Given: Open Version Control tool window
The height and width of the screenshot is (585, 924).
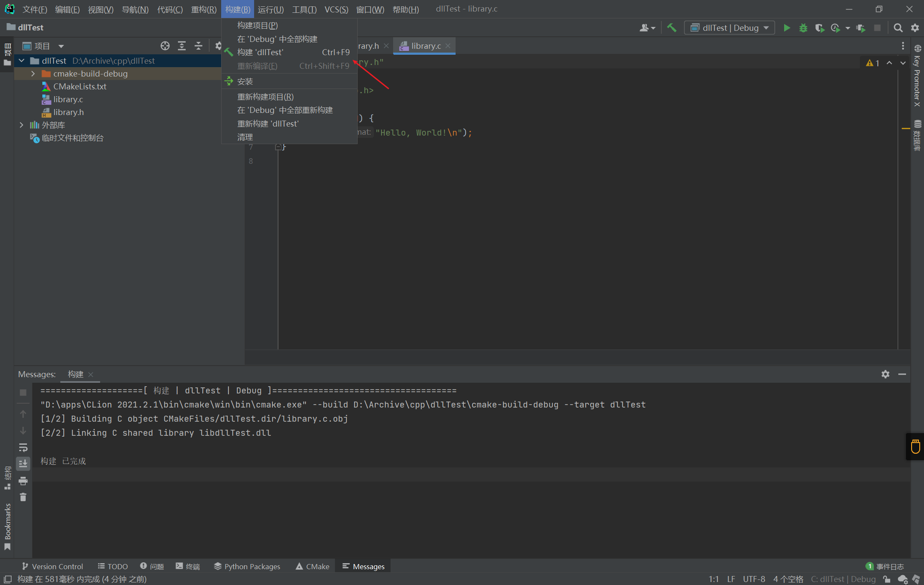Looking at the screenshot, I should point(53,566).
